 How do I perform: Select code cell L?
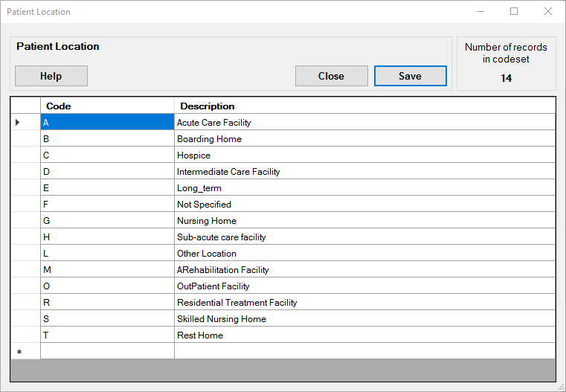point(107,254)
